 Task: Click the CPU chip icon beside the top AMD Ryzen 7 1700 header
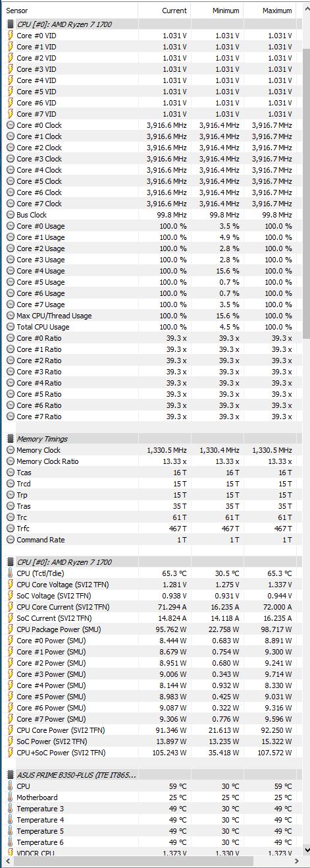pyautogui.click(x=10, y=24)
